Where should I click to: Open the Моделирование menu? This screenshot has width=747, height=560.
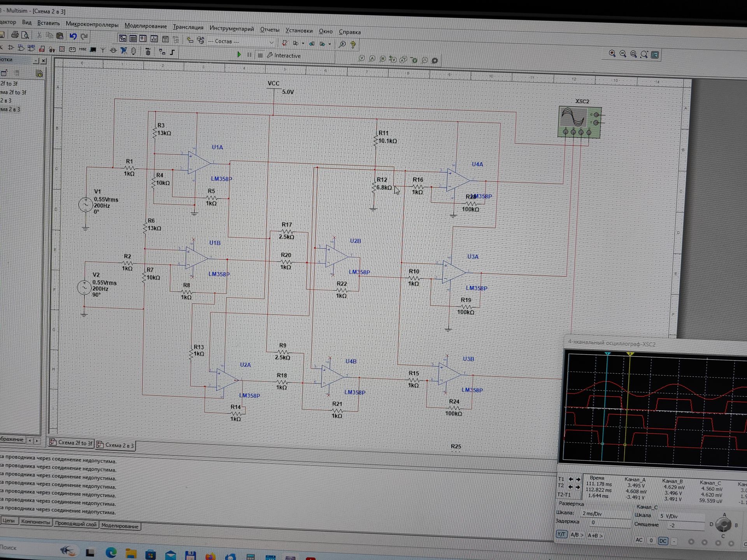coord(146,26)
